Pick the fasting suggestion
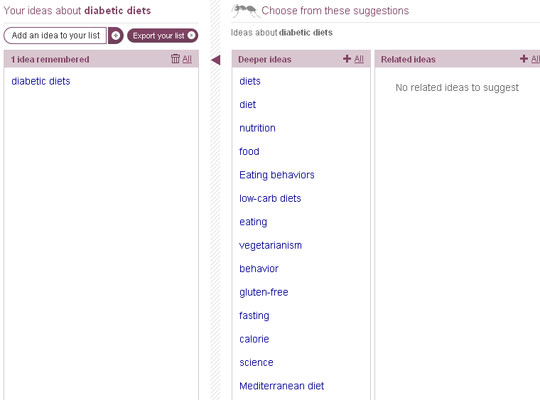Image resolution: width=540 pixels, height=400 pixels. (255, 316)
